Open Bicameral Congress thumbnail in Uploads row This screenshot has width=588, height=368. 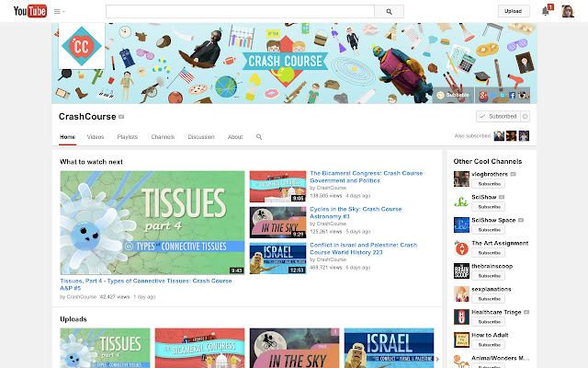click(199, 348)
